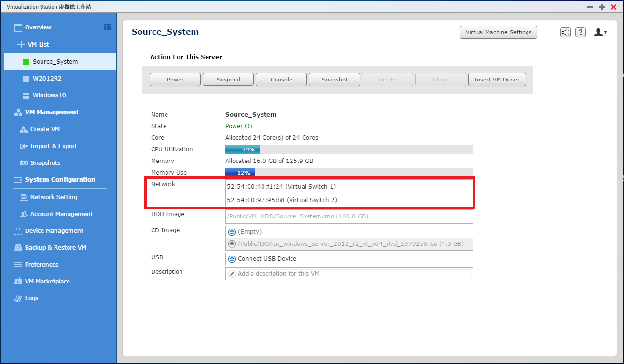This screenshot has height=364, width=624.
Task: Click eject icon on the Empty CD slot
Action: [x=232, y=232]
